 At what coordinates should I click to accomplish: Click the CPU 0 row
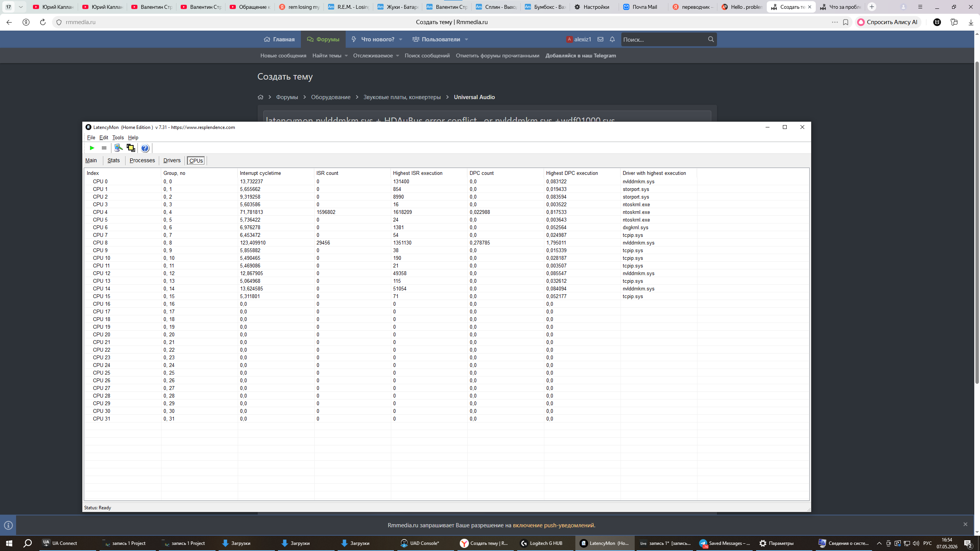[446, 181]
